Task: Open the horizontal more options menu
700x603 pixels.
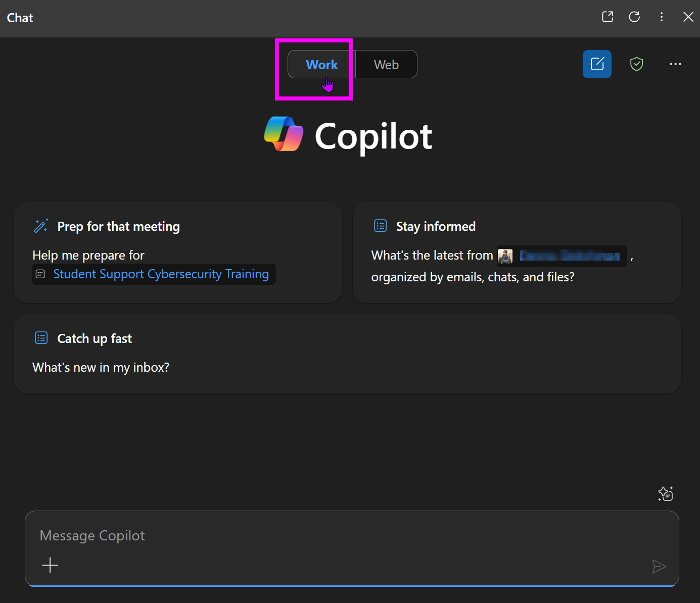Action: coord(675,64)
